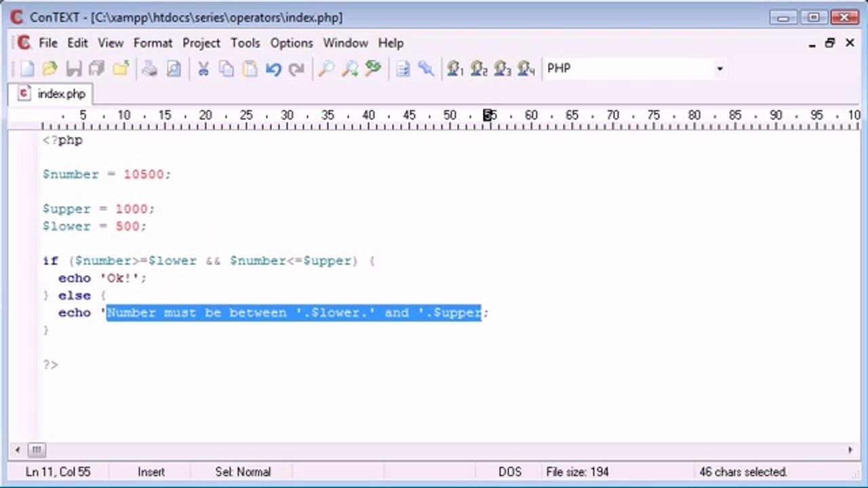Click the Replace text icon
This screenshot has width=868, height=488.
[x=373, y=68]
